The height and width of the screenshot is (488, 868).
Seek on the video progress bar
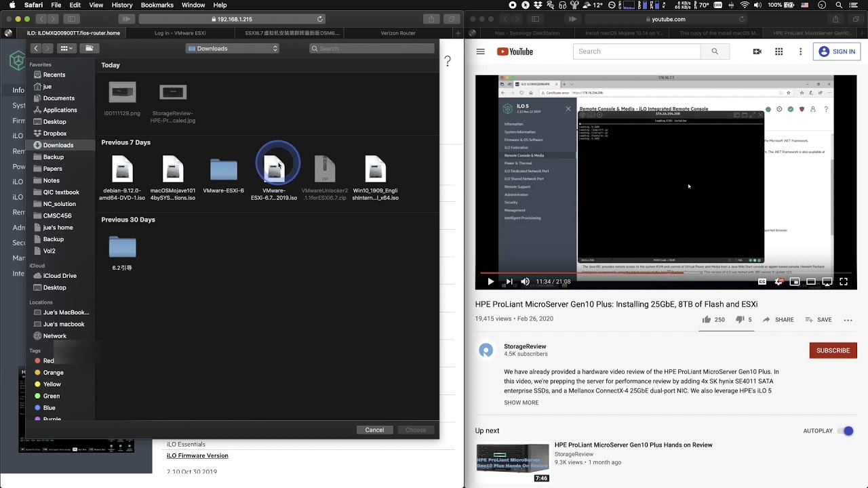click(666, 272)
